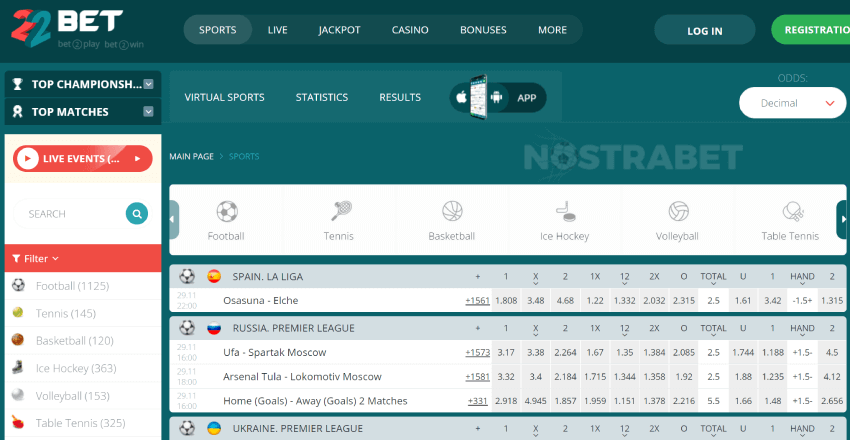Open the SPAIN. LA LIGA league heading
Image resolution: width=850 pixels, height=440 pixels.
coord(268,276)
